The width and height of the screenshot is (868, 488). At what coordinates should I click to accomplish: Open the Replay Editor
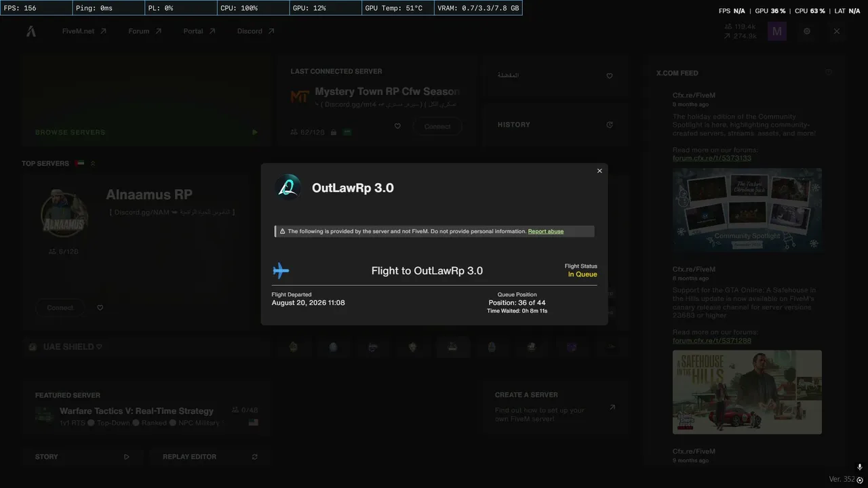pyautogui.click(x=210, y=457)
